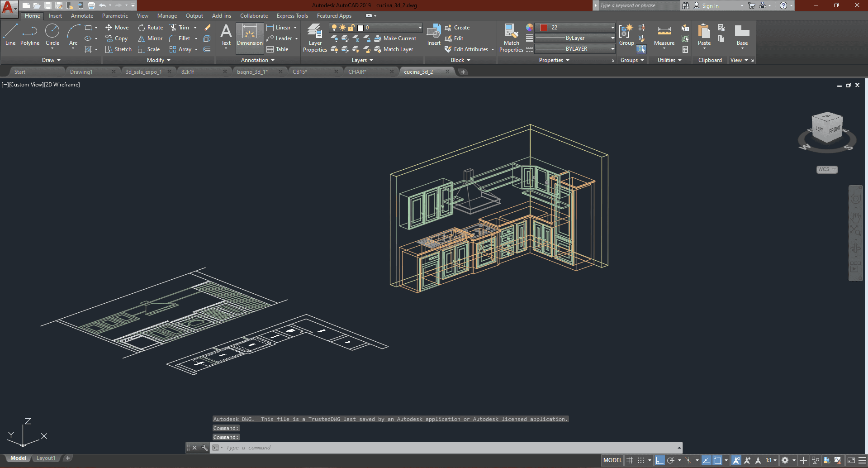Click the WCS coordinate system button
The width and height of the screenshot is (868, 468).
click(826, 170)
